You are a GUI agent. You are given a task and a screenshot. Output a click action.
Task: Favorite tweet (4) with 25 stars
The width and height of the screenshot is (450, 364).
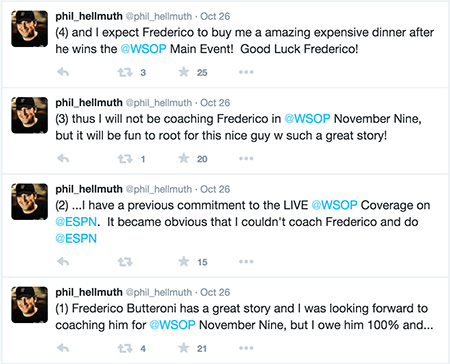point(184,71)
